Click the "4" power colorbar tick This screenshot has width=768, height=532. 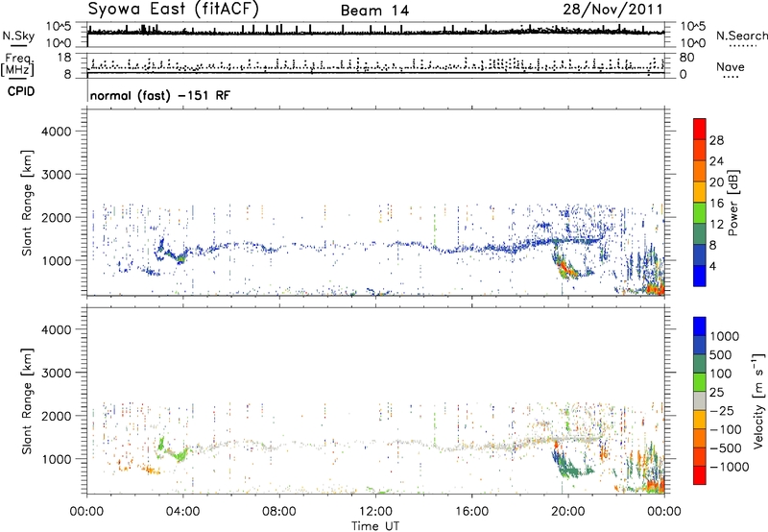point(712,266)
